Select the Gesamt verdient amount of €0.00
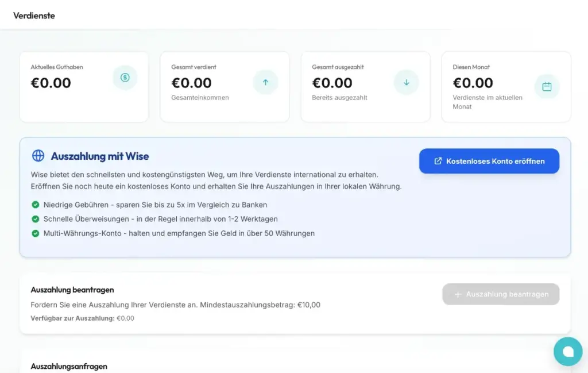 pos(191,83)
